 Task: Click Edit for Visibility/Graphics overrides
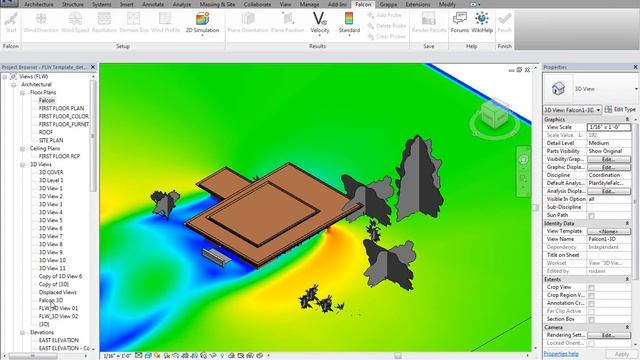click(x=609, y=159)
